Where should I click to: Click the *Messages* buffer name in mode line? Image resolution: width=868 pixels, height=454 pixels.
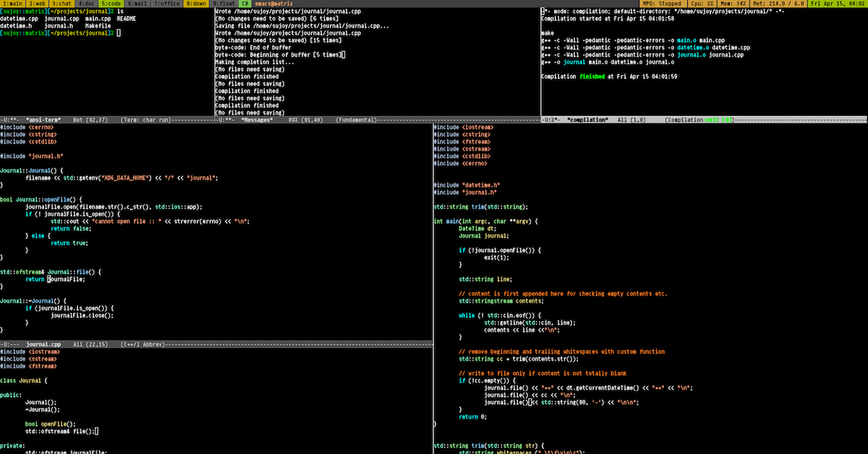pyautogui.click(x=257, y=119)
